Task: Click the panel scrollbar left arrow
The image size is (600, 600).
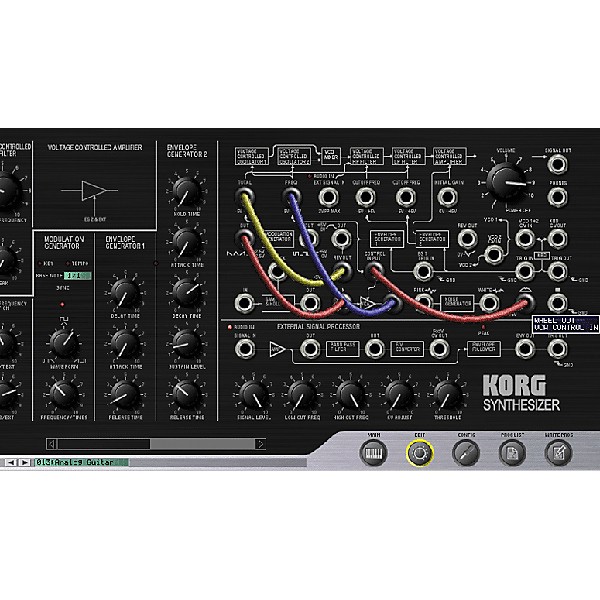Action: 52,444
